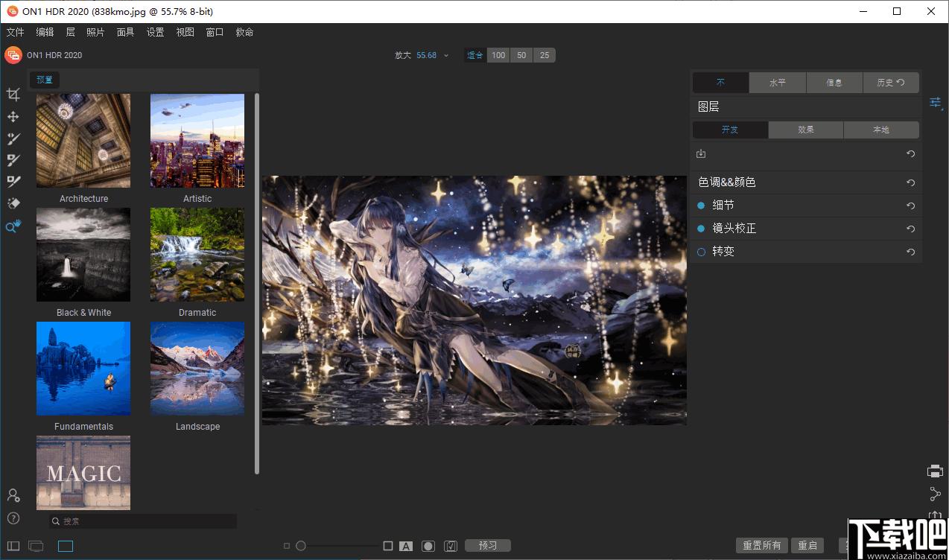
Task: Set zoom to 25
Action: 545,55
